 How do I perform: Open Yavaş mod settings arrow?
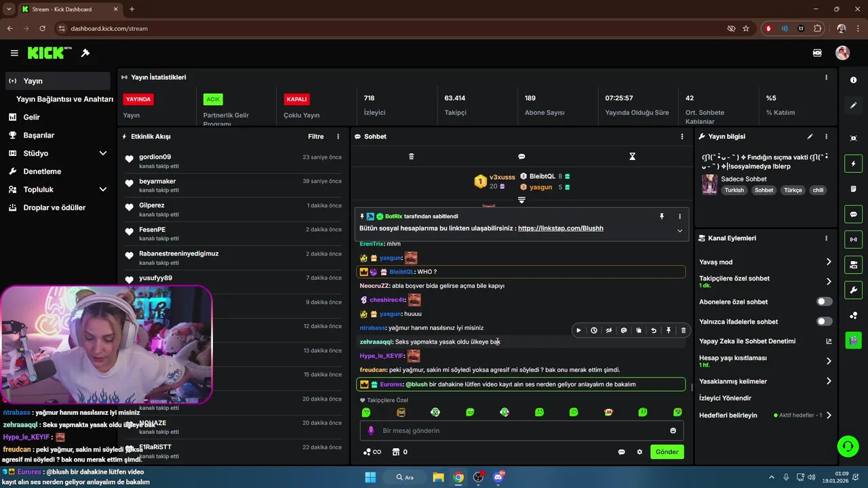[828, 262]
